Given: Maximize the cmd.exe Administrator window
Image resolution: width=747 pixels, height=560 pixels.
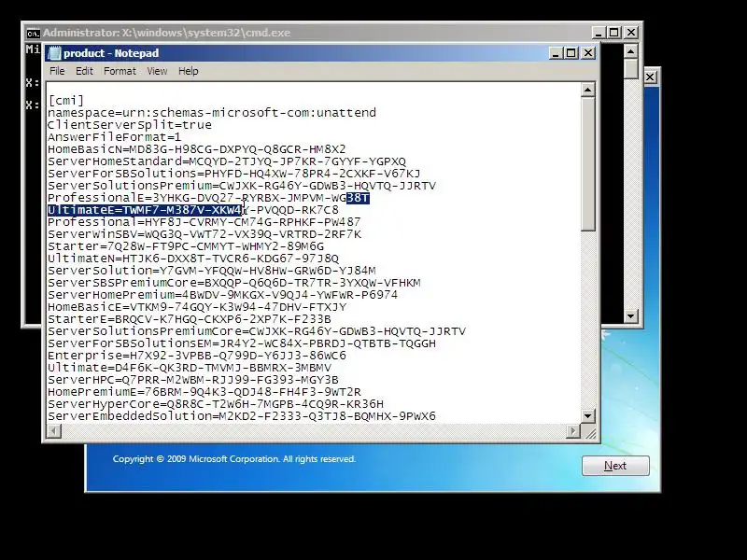Looking at the screenshot, I should [614, 33].
